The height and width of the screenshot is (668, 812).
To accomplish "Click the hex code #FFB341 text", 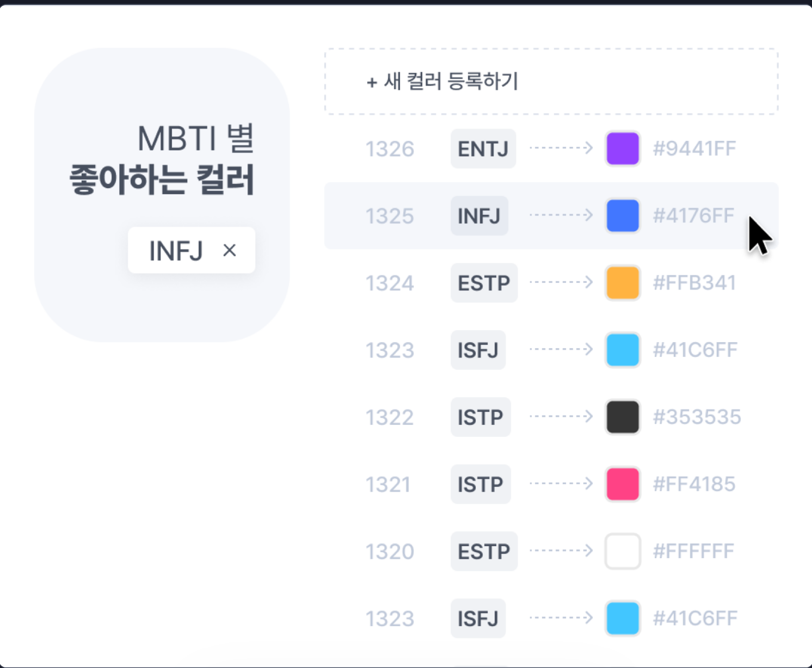I will pyautogui.click(x=694, y=283).
